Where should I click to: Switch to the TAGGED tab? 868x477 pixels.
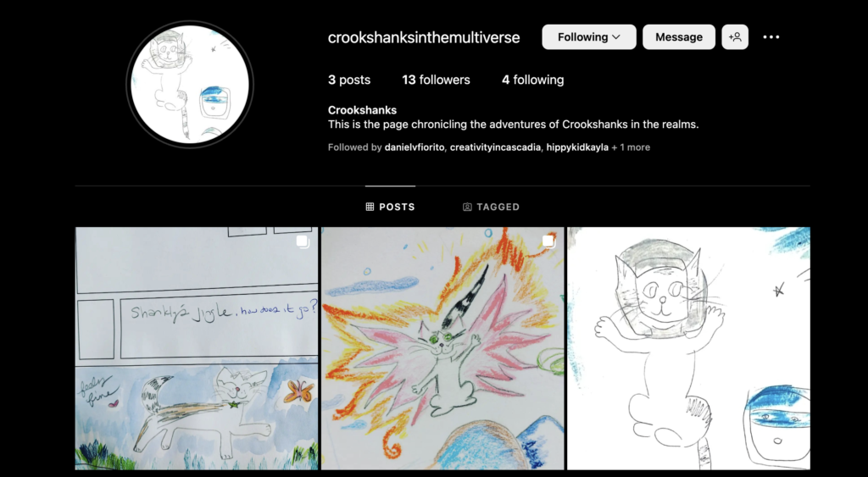click(491, 207)
